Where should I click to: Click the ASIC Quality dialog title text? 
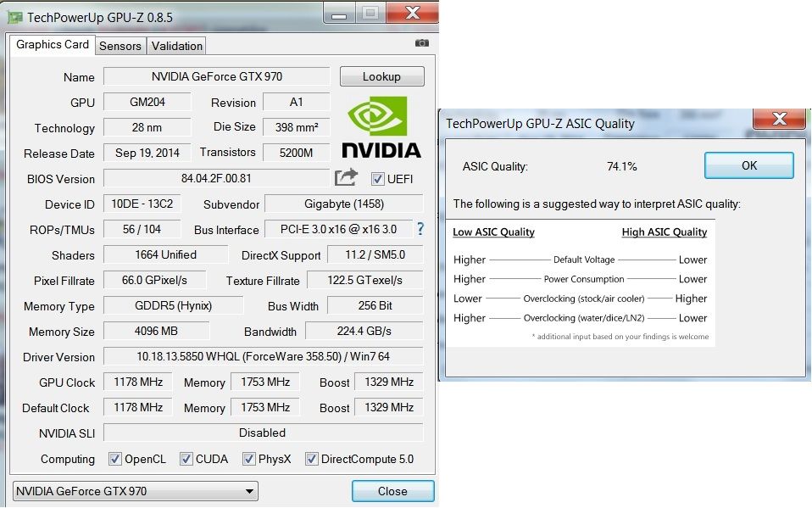pyautogui.click(x=540, y=123)
